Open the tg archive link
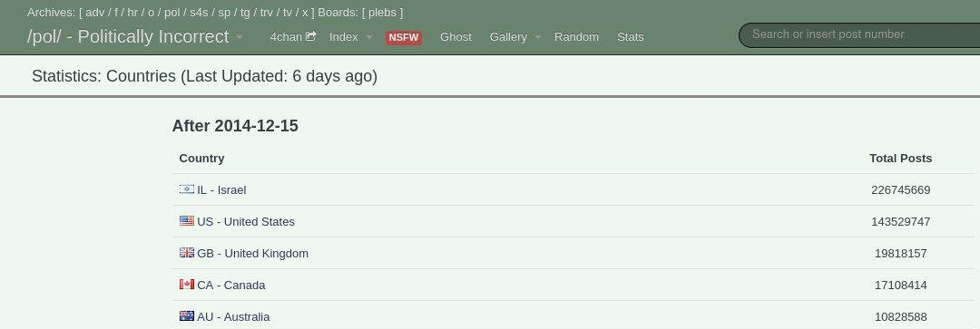The image size is (980, 329). 245,13
